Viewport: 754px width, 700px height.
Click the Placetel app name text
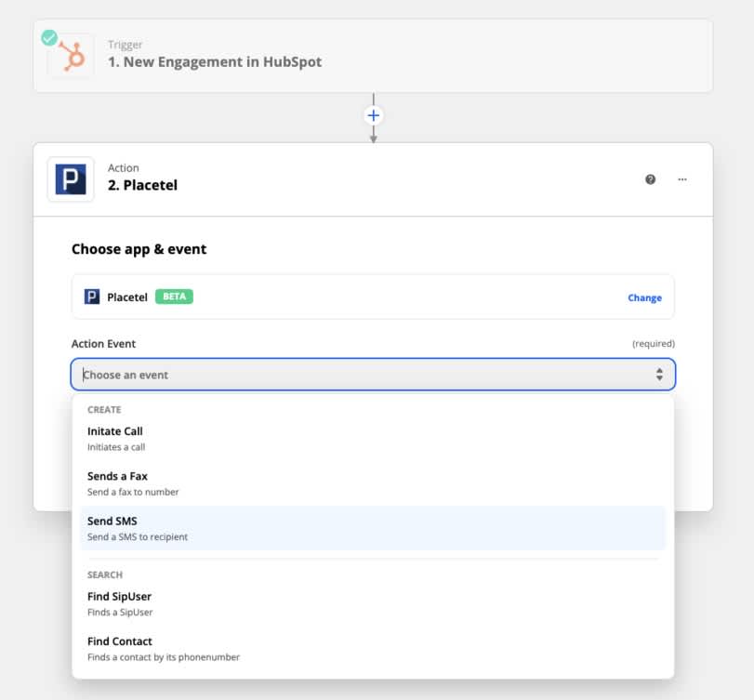pos(127,297)
